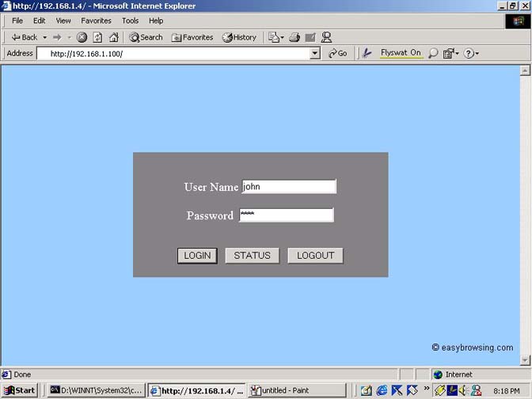Go to the Home page icon
Screen dimensions: 532x399
tap(113, 37)
